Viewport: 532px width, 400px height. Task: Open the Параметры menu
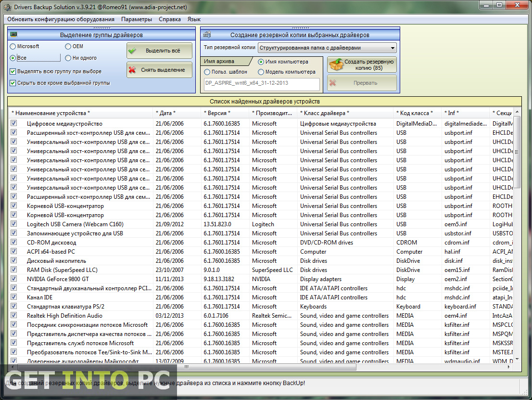point(137,19)
